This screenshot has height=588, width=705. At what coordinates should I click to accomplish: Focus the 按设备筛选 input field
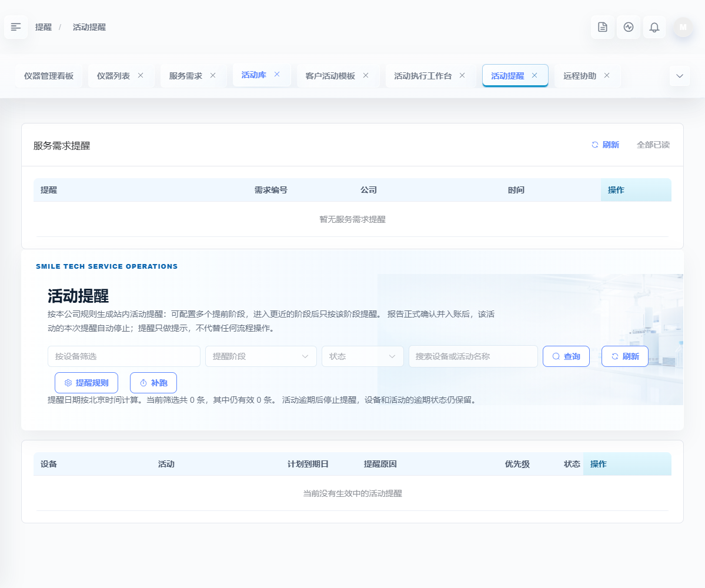(123, 356)
